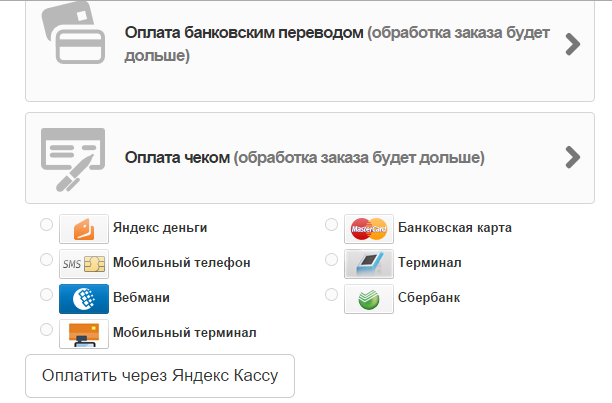Select the Сбербанк radio button
This screenshot has width=612, height=403.
(x=332, y=295)
